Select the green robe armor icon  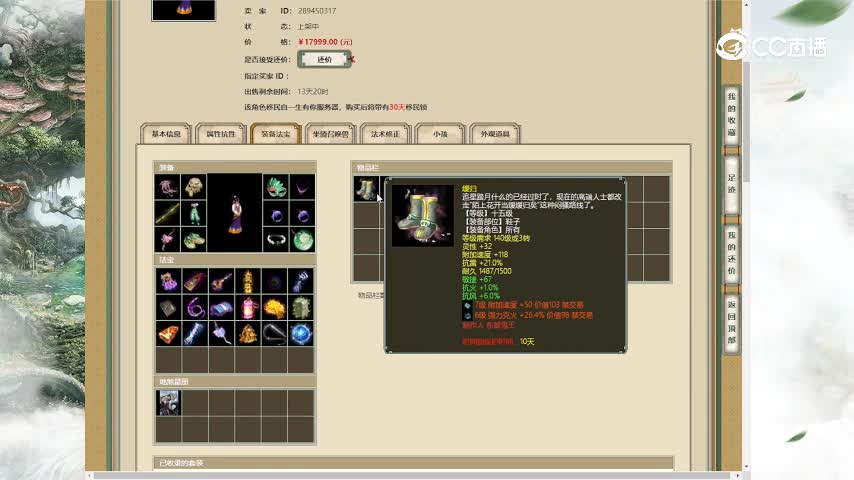pyautogui.click(x=193, y=214)
